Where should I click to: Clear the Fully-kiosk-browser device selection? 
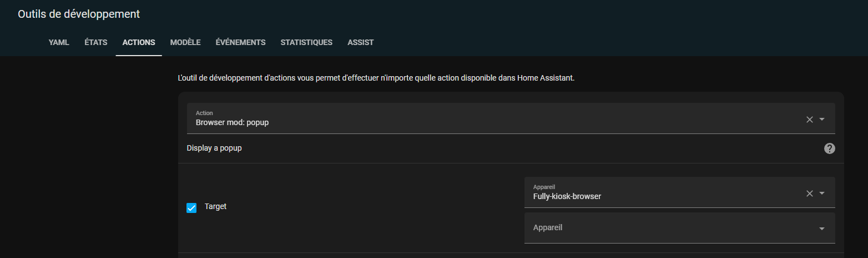[x=809, y=193]
